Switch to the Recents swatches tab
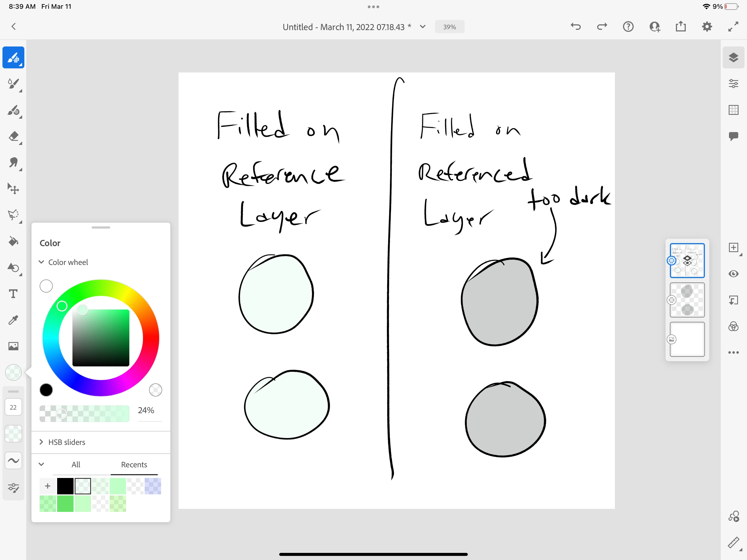 tap(134, 465)
